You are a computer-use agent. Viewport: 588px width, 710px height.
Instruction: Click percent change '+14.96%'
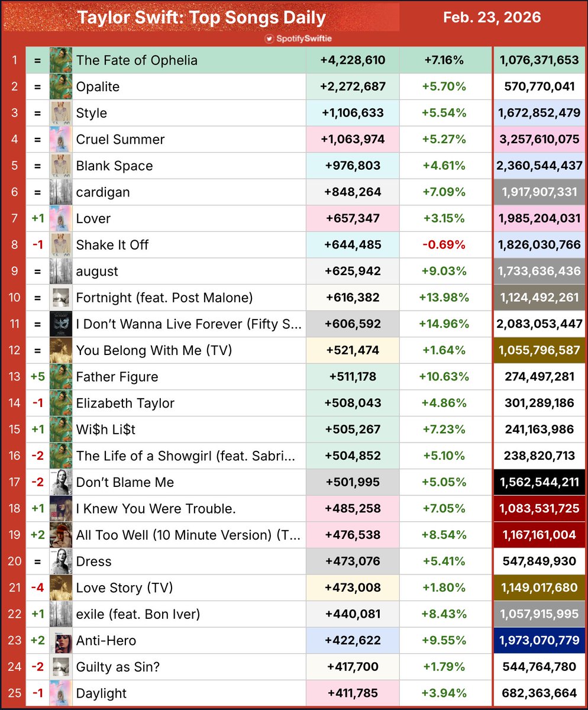pyautogui.click(x=444, y=324)
